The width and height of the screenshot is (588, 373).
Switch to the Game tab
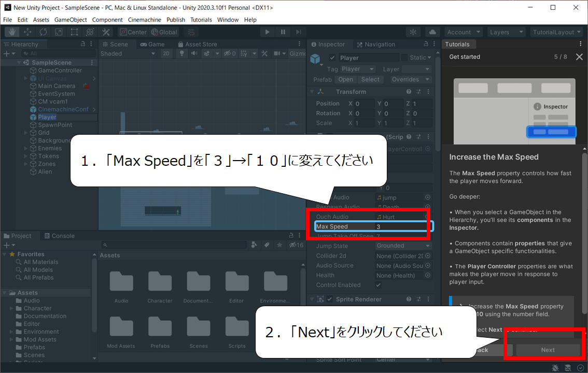[x=152, y=44]
